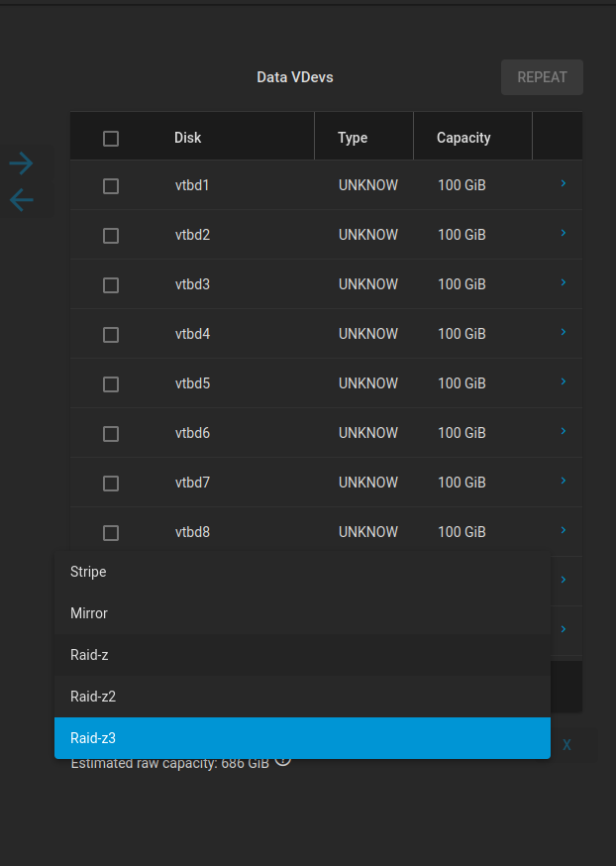Sort by the Capacity column header
The height and width of the screenshot is (866, 616).
(463, 138)
